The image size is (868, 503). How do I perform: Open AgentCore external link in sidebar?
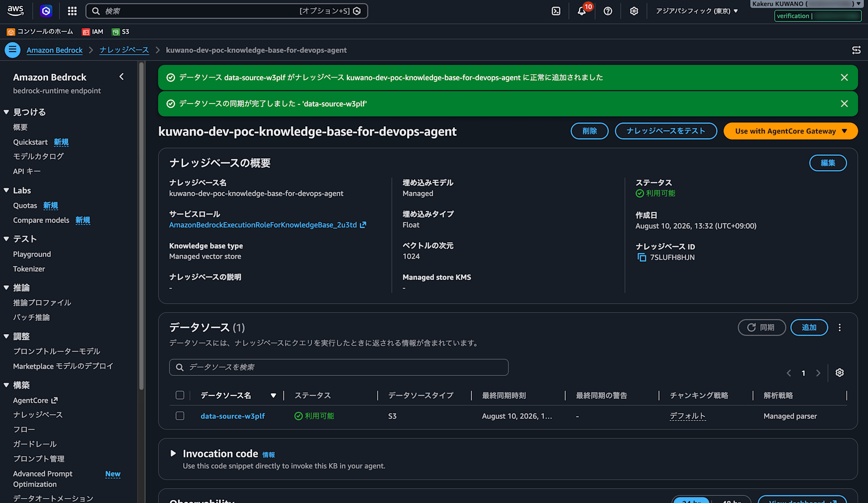(35, 401)
